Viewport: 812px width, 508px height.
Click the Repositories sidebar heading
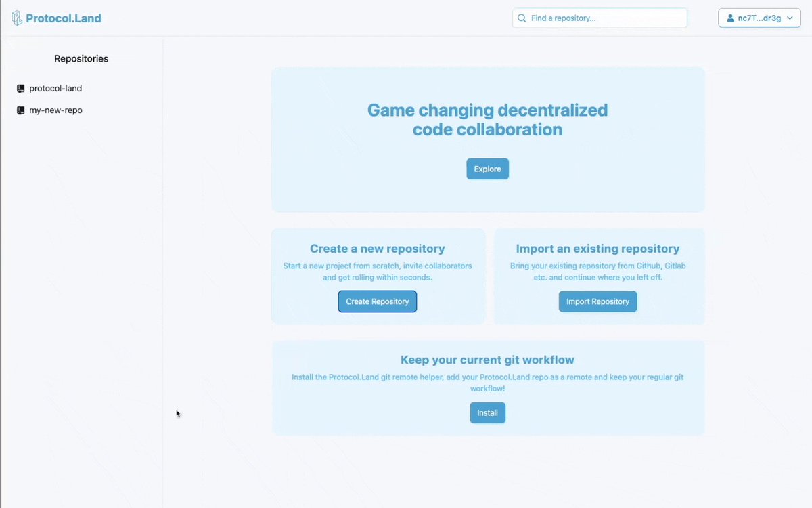81,59
